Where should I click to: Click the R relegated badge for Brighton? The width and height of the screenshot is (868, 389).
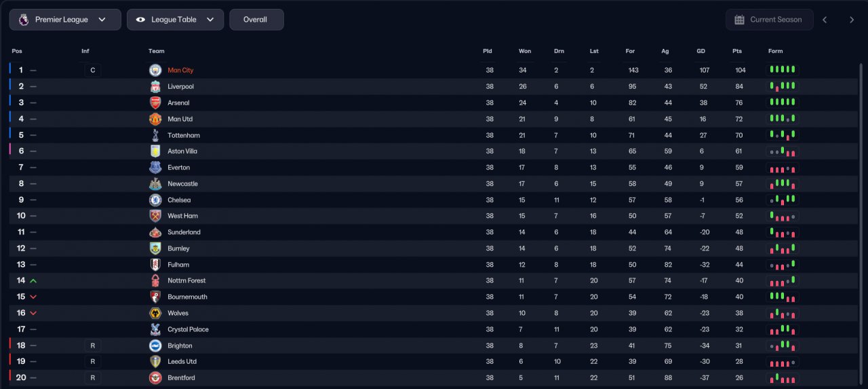coord(93,346)
